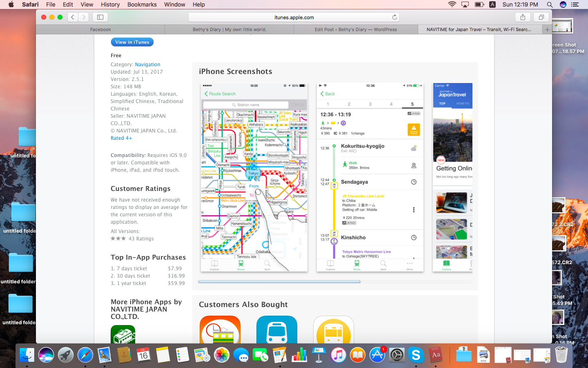This screenshot has width=588, height=368.
Task: Open the Wi-Fi status menu
Action: point(452,4)
